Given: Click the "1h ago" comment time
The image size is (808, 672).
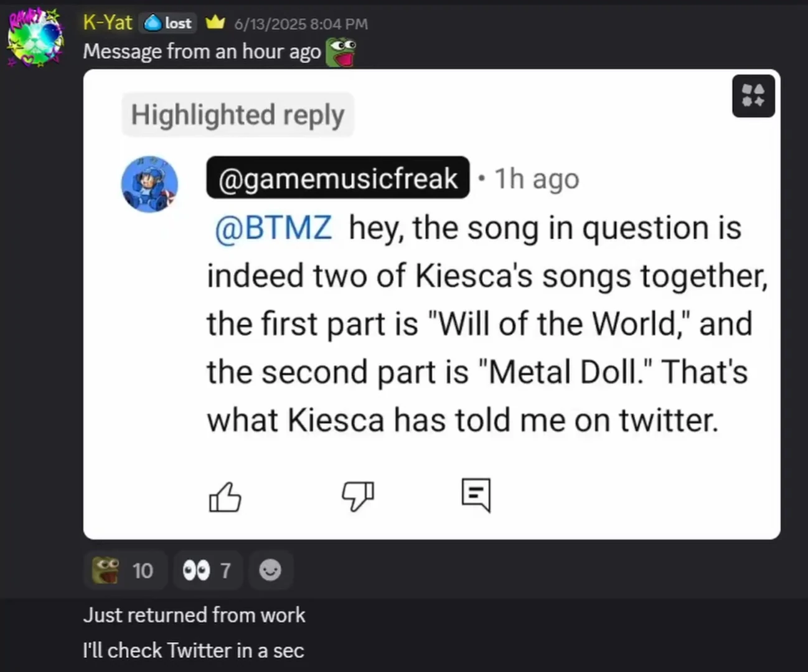Looking at the screenshot, I should coord(537,179).
